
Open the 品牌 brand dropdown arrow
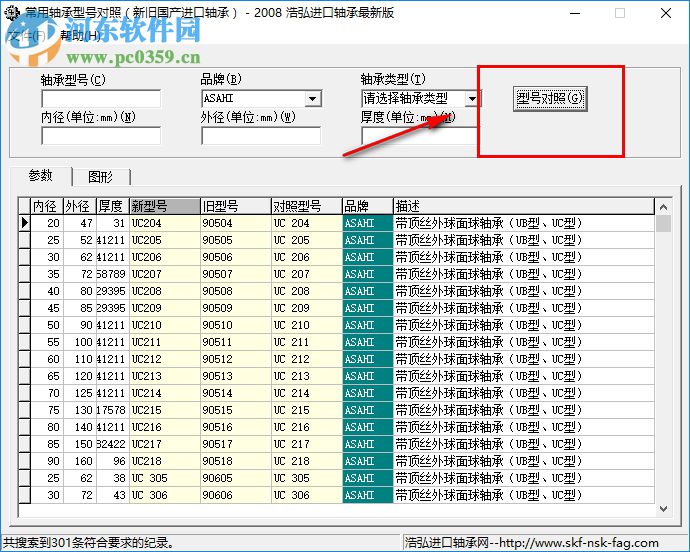pyautogui.click(x=313, y=99)
